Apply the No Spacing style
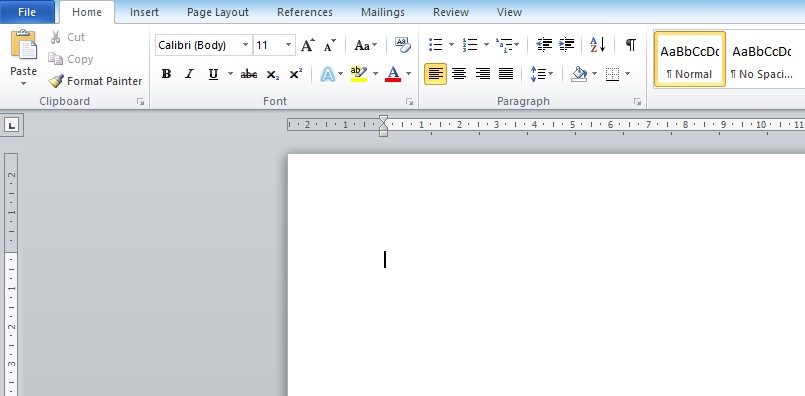This screenshot has height=396, width=805. (x=762, y=59)
